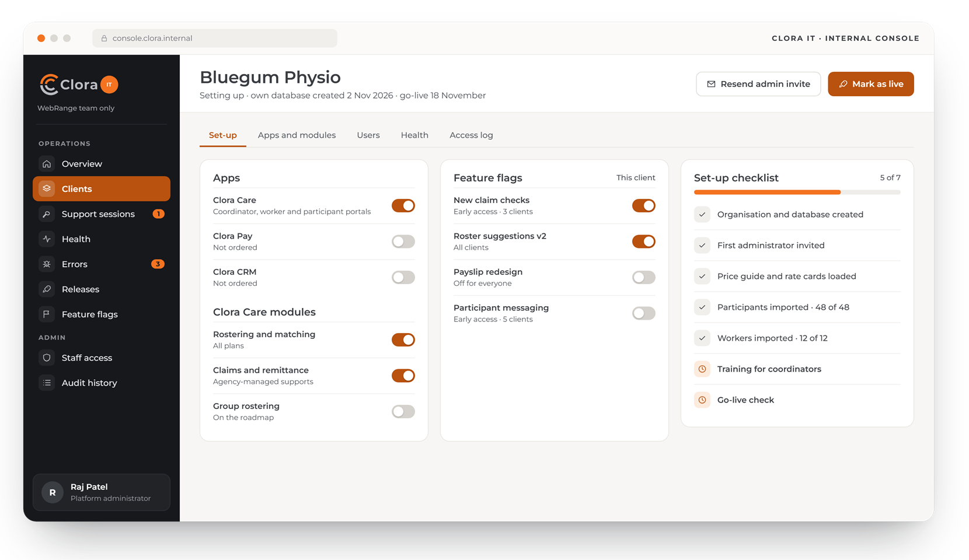Click the Support sessions key icon
The height and width of the screenshot is (560, 969).
coord(47,214)
